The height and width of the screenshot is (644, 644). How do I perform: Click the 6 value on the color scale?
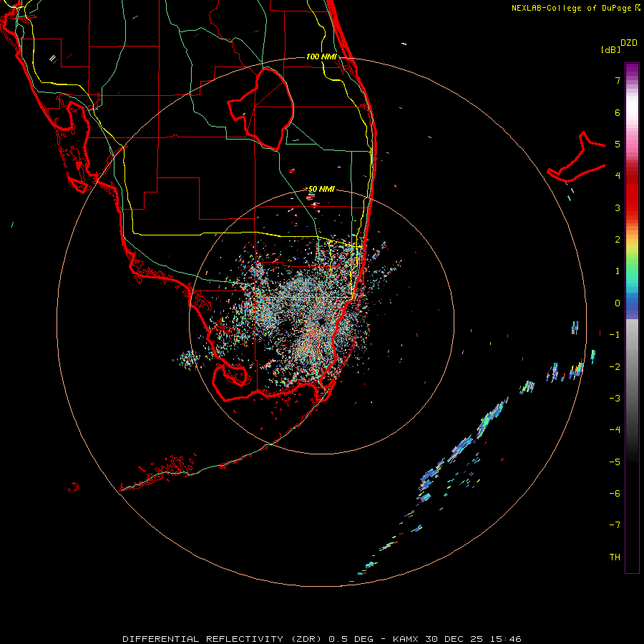(617, 112)
